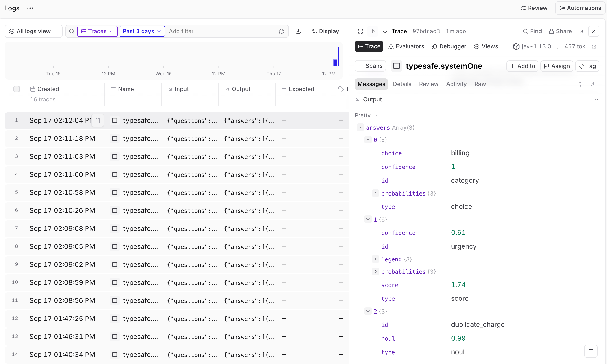607x364 pixels.
Task: Expand probabilities under answer 0
Action: [x=375, y=194]
